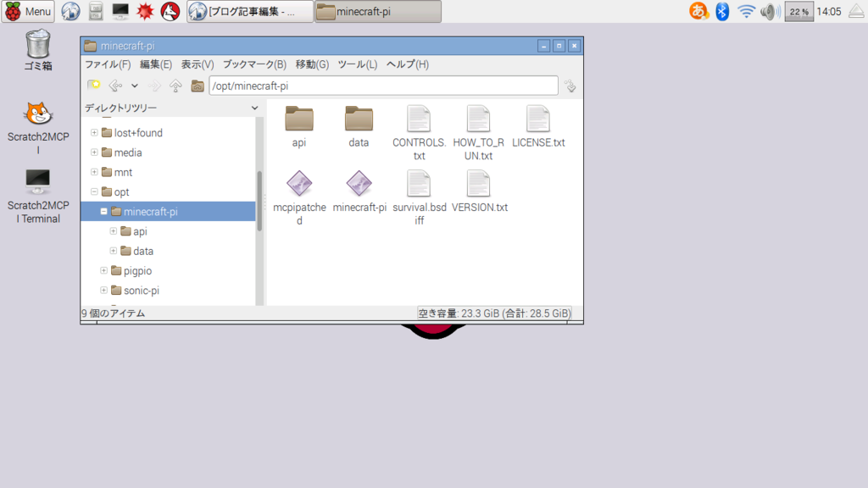Select the minecraft-pi executable icon

(359, 183)
